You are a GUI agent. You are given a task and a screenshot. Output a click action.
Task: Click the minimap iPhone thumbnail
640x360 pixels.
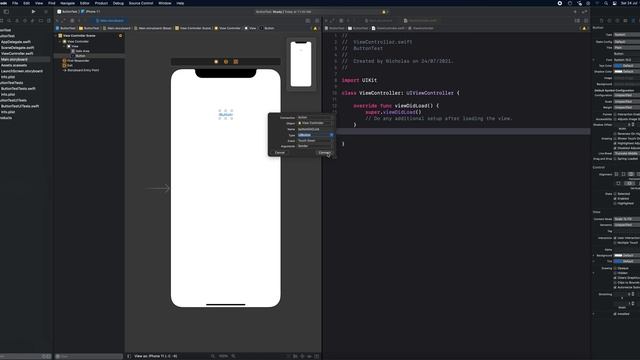(301, 64)
